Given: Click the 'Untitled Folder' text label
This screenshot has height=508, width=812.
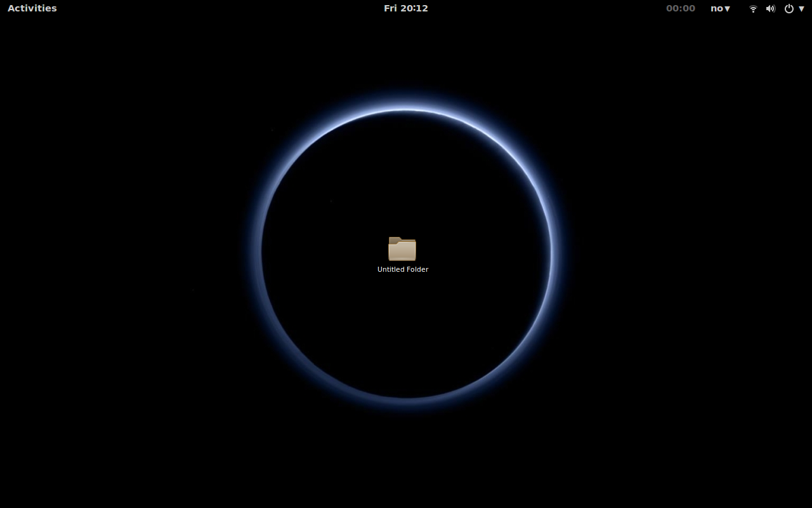Looking at the screenshot, I should tap(403, 269).
